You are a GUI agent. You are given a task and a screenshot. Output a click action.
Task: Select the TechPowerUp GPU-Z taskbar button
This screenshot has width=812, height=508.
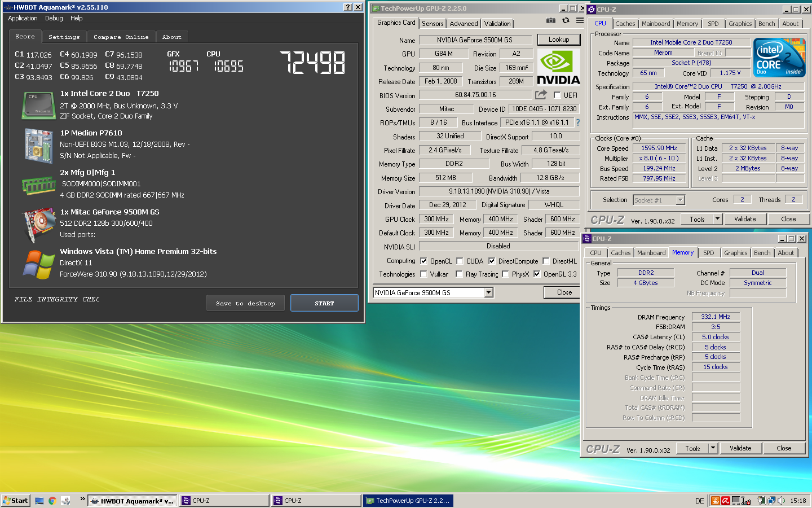click(x=408, y=501)
